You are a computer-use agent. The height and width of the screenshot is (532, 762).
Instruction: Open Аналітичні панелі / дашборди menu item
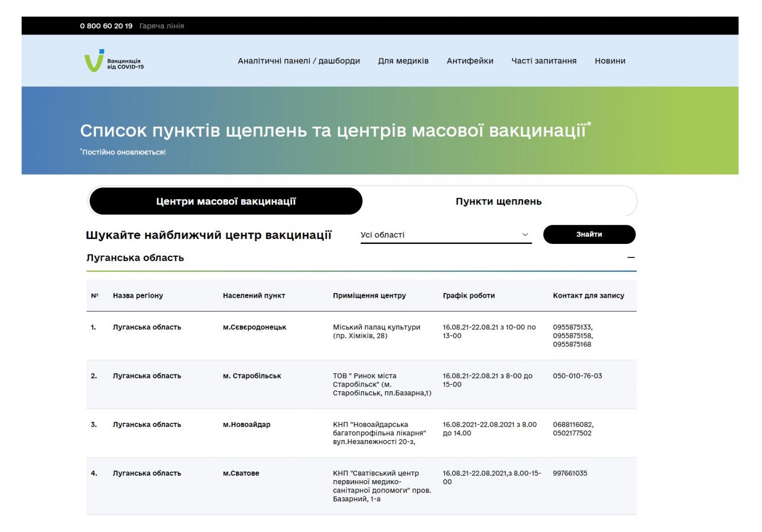(299, 61)
